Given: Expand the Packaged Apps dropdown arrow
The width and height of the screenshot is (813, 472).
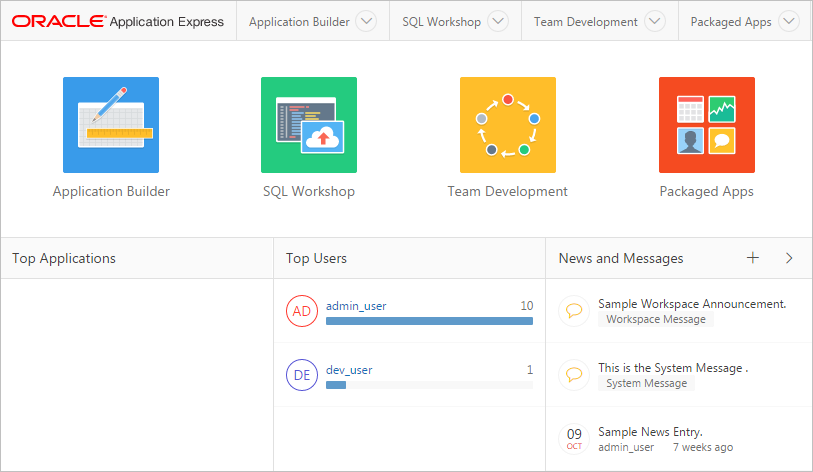Looking at the screenshot, I should [x=788, y=21].
